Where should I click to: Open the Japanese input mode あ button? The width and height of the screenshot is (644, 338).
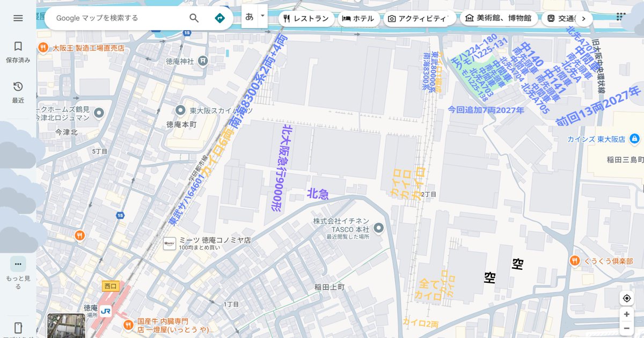click(x=250, y=17)
